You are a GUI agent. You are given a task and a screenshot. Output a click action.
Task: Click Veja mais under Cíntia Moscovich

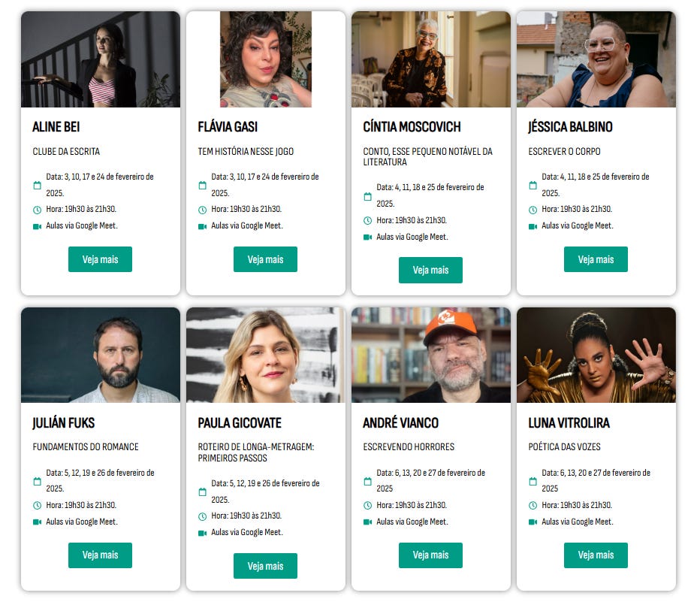(x=430, y=270)
